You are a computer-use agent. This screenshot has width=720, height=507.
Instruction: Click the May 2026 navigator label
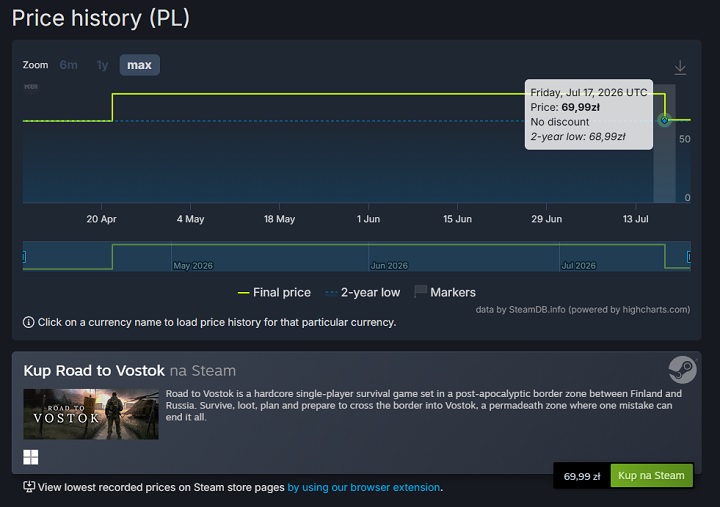point(193,265)
